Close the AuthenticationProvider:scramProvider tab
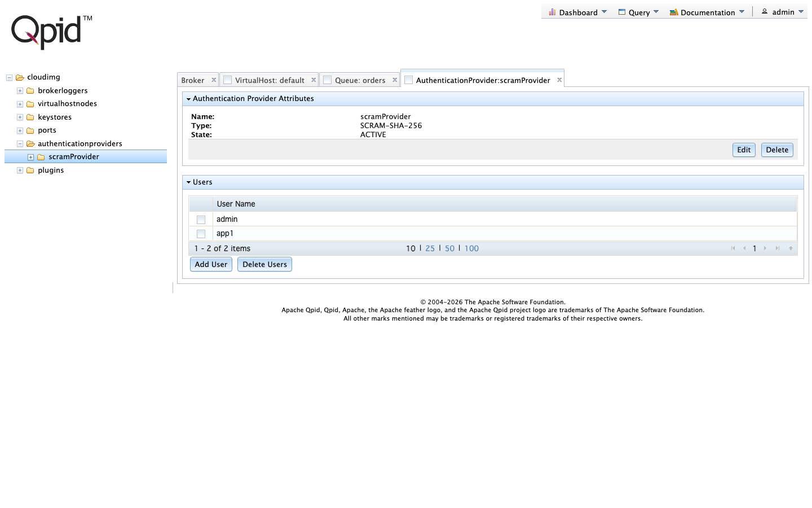The height and width of the screenshot is (508, 812). 559,80
